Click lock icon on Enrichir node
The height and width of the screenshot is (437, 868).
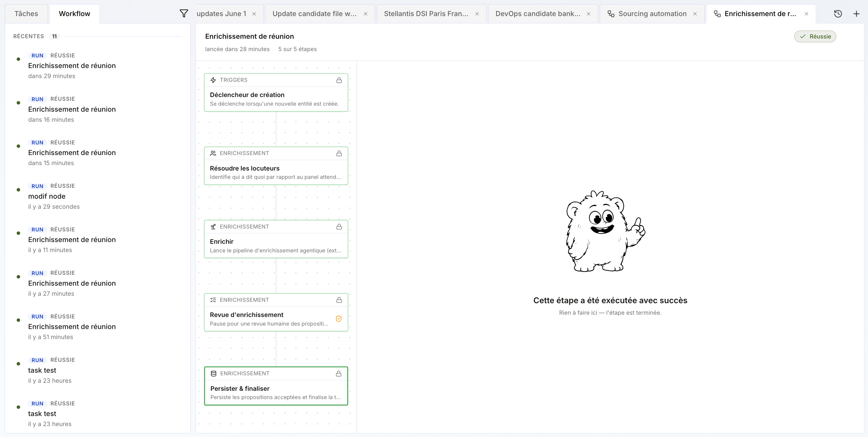point(339,227)
